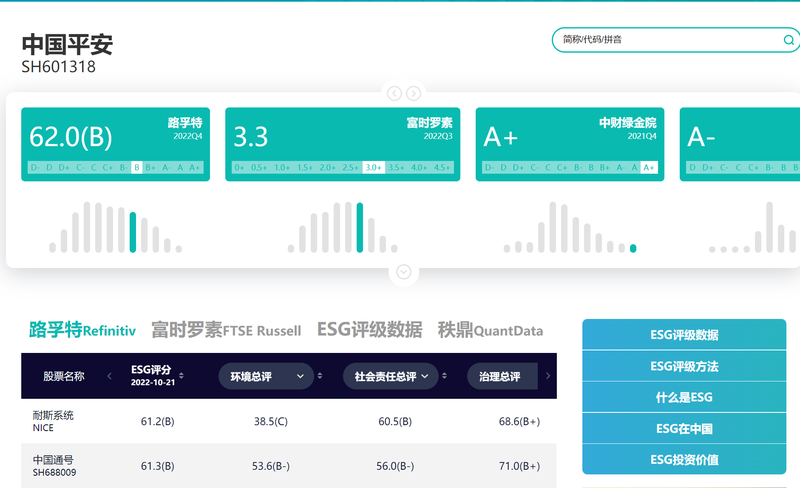Open the FTSE Russell 3.3 rating card

[x=342, y=144]
